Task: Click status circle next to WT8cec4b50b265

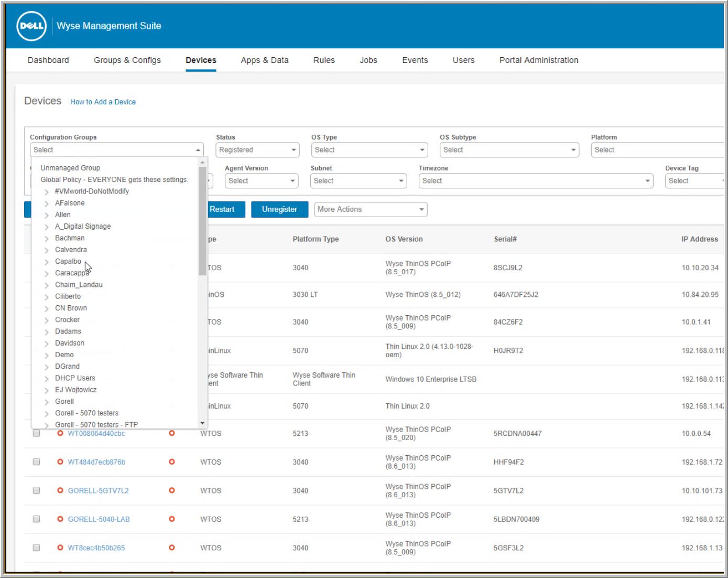Action: (x=60, y=548)
